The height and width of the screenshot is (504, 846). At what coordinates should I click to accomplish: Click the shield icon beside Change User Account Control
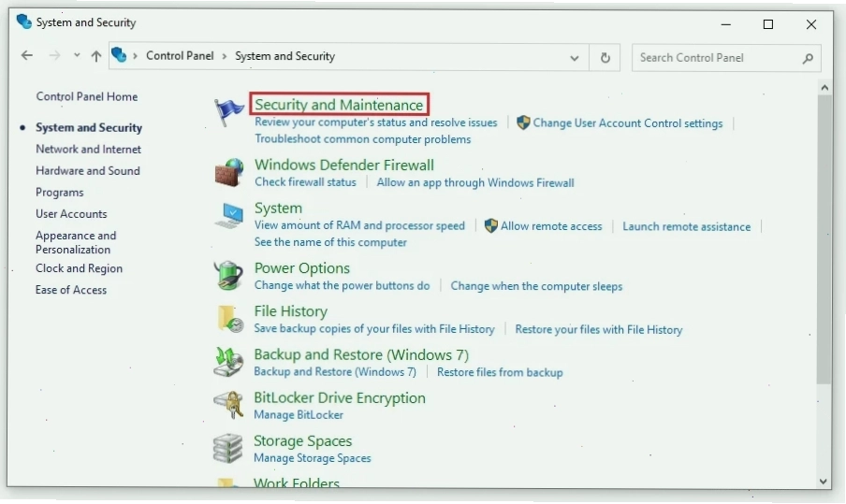pyautogui.click(x=523, y=122)
